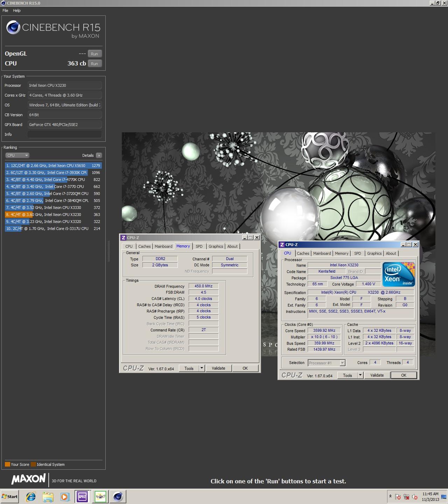This screenshot has height=504, width=448.
Task: Select ranking entry Core i7-3930K 1096
Action: click(53, 173)
